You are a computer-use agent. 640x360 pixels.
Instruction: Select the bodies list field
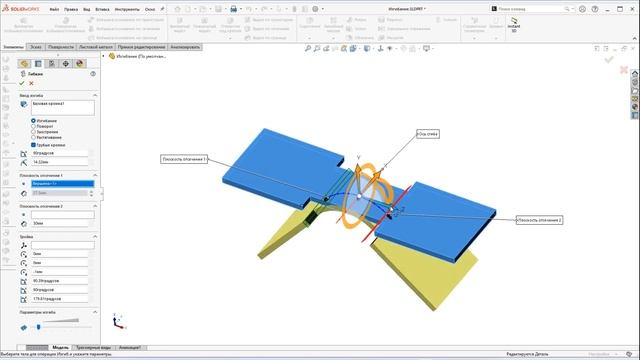pyautogui.click(x=63, y=108)
